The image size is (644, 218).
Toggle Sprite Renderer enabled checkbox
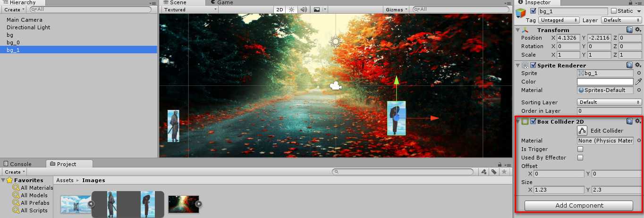click(x=533, y=65)
